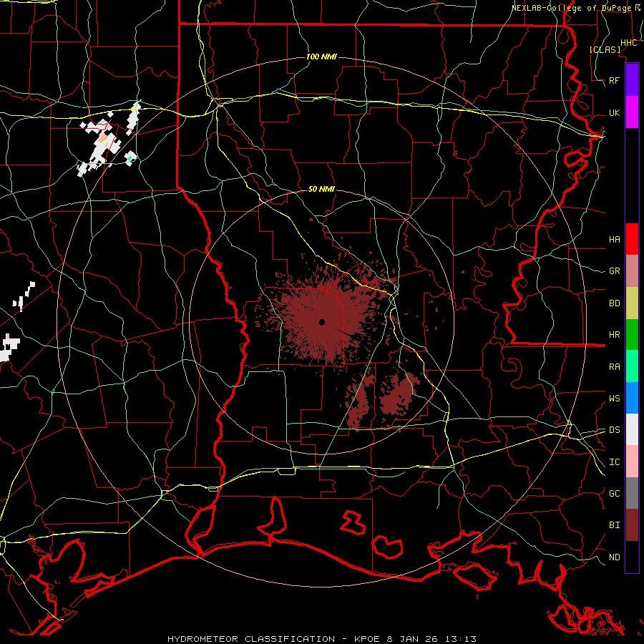Click the purple RF legend swatch
This screenshot has height=644, width=644.
[632, 80]
